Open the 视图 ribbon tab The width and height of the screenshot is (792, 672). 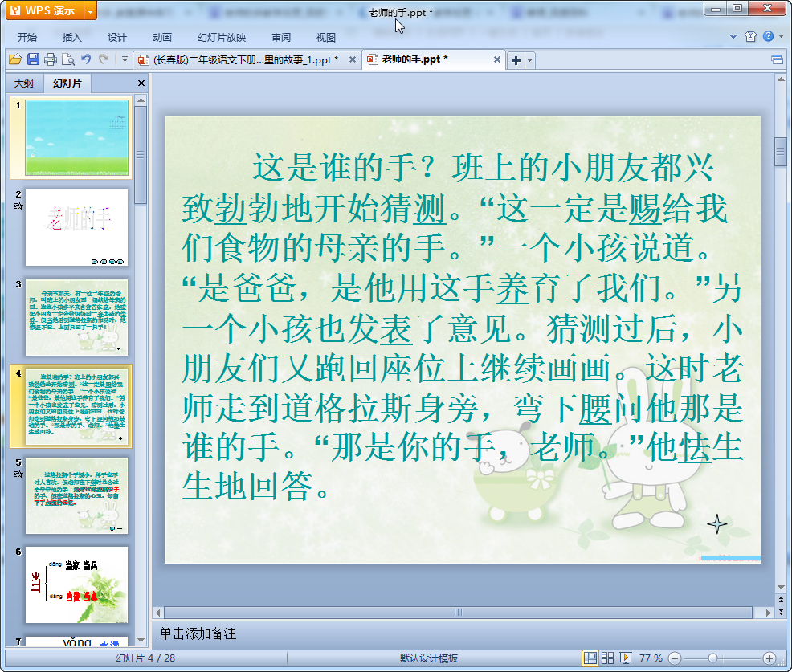coord(326,38)
